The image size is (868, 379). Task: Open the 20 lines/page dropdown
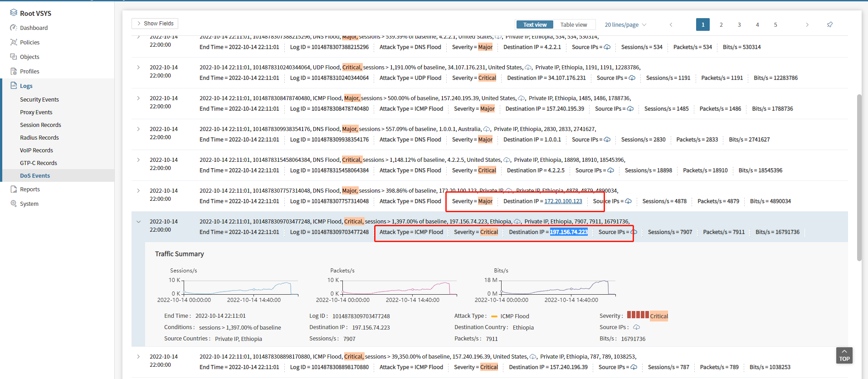coord(625,24)
